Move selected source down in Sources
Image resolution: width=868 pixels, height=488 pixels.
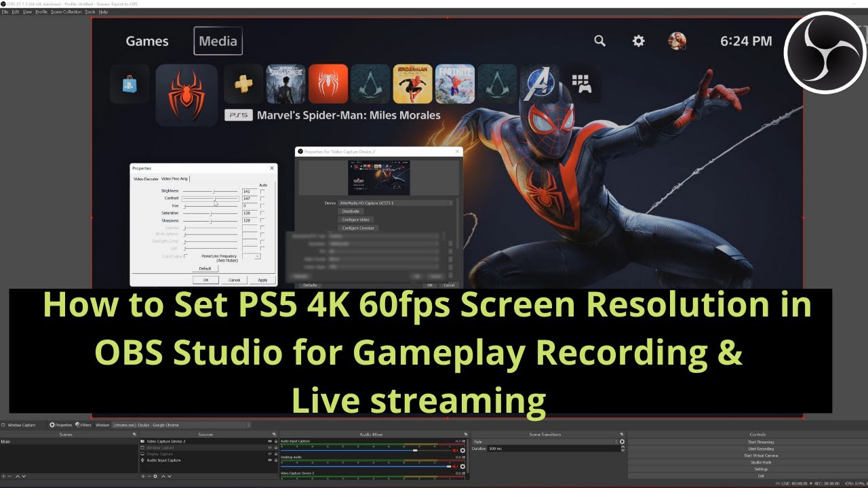(x=170, y=476)
